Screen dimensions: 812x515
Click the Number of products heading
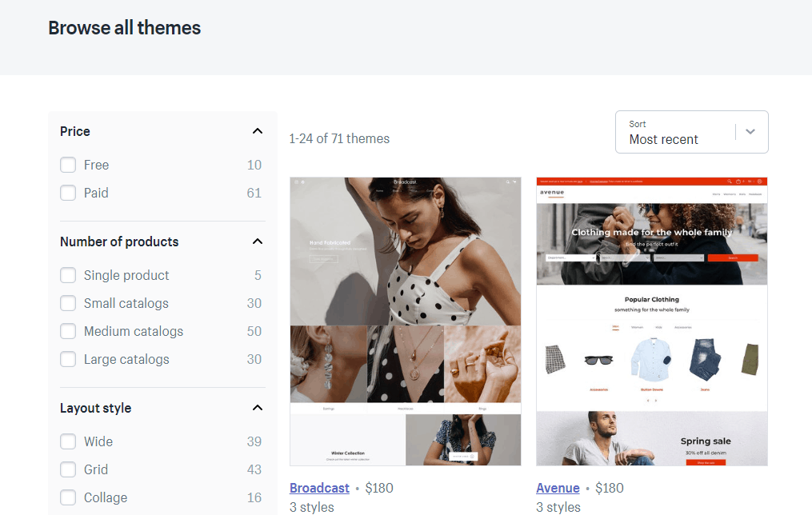click(x=119, y=242)
